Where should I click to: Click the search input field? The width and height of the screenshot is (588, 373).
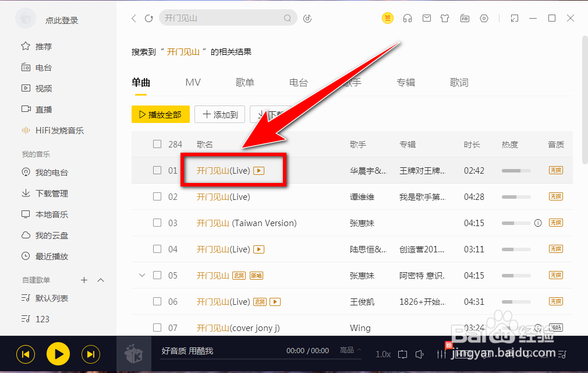pos(228,18)
